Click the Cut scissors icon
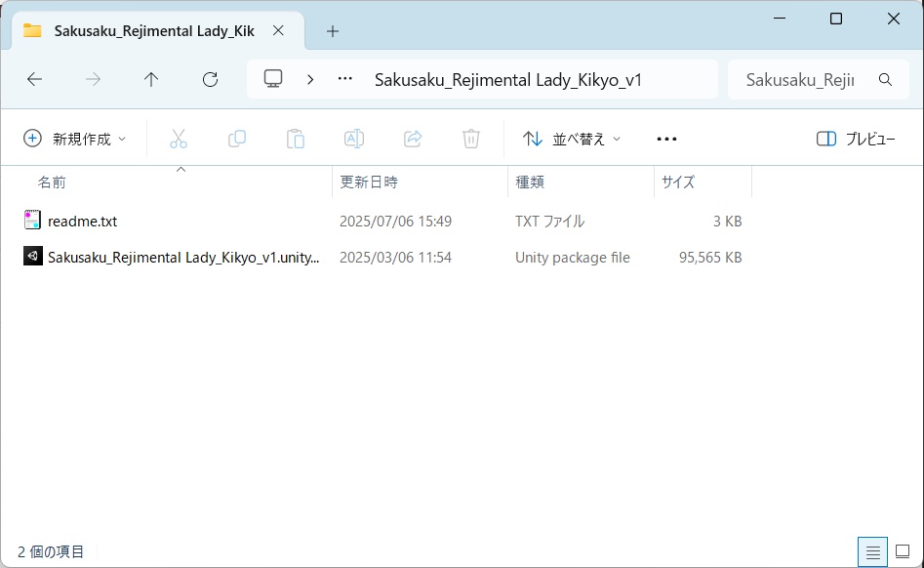 pos(178,139)
